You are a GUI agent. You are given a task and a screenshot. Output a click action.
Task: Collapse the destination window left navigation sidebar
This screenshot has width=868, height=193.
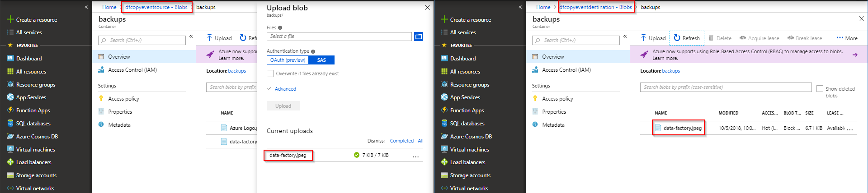click(520, 7)
